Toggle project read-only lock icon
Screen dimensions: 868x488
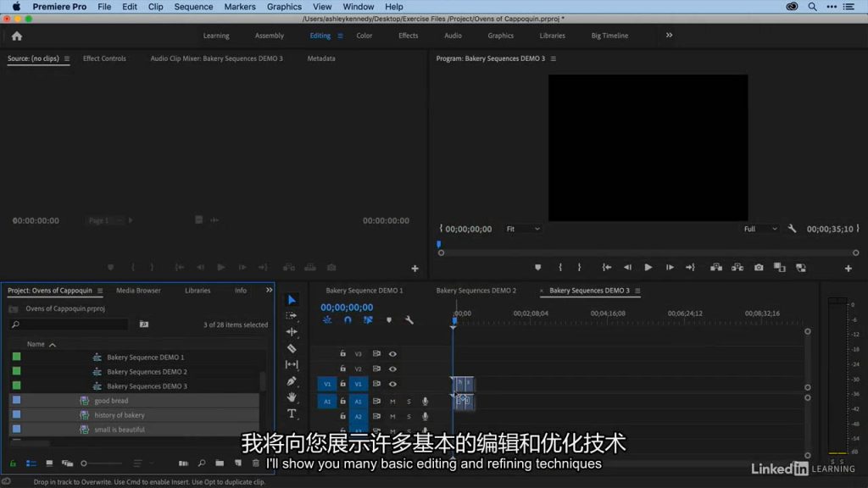point(13,463)
